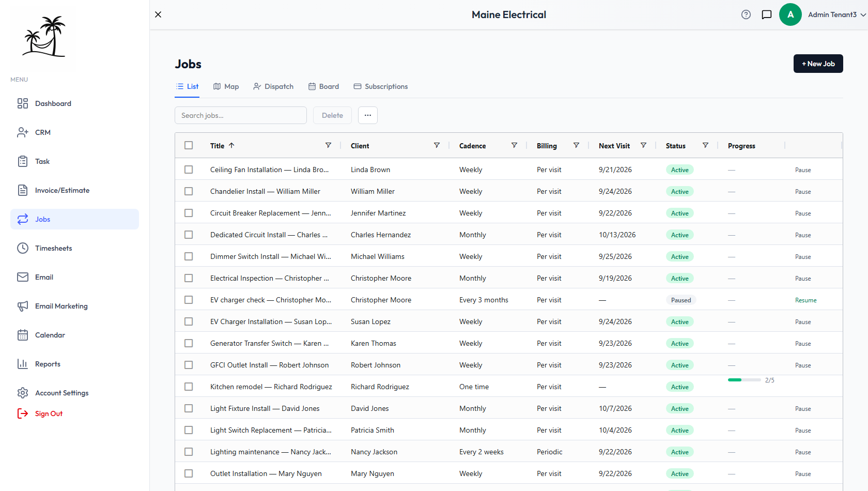This screenshot has width=868, height=491.
Task: Check the Ceiling Fan Installation row checkbox
Action: pos(189,170)
